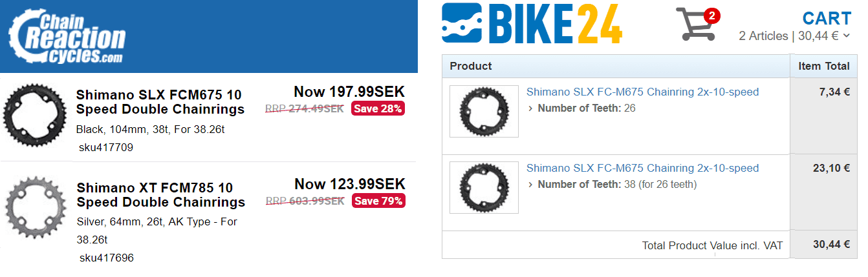The width and height of the screenshot is (868, 277).
Task: Expand Number of Teeth: 38 details
Action: [531, 185]
